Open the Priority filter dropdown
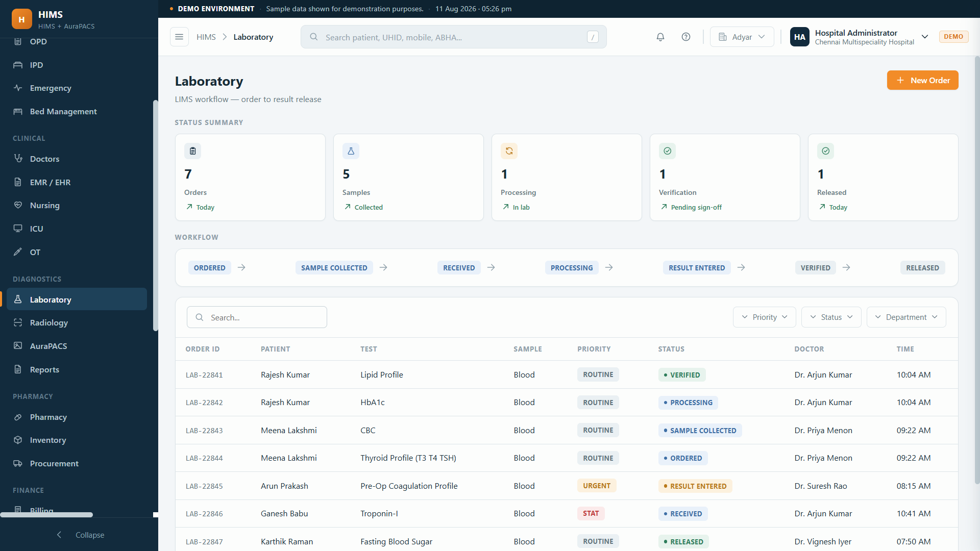This screenshot has width=980, height=551. pos(764,317)
